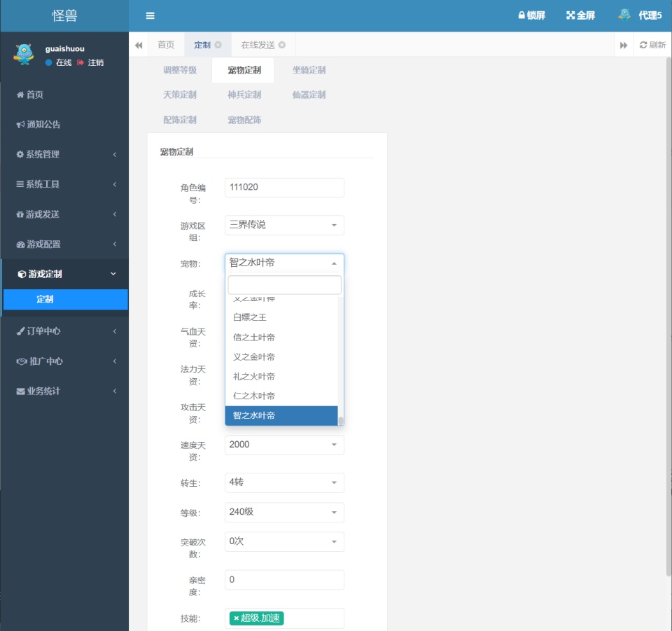Open the 转生 dropdown
Screen dimensions: 672x631
pyautogui.click(x=284, y=483)
